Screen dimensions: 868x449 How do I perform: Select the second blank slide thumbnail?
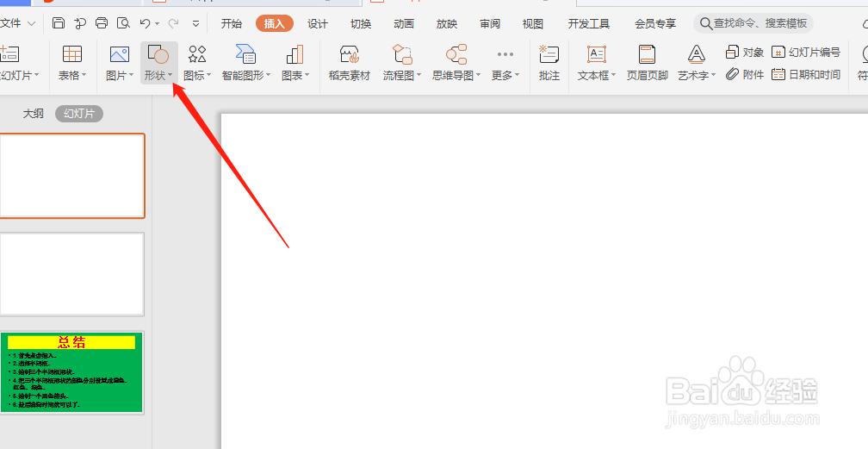(72, 274)
